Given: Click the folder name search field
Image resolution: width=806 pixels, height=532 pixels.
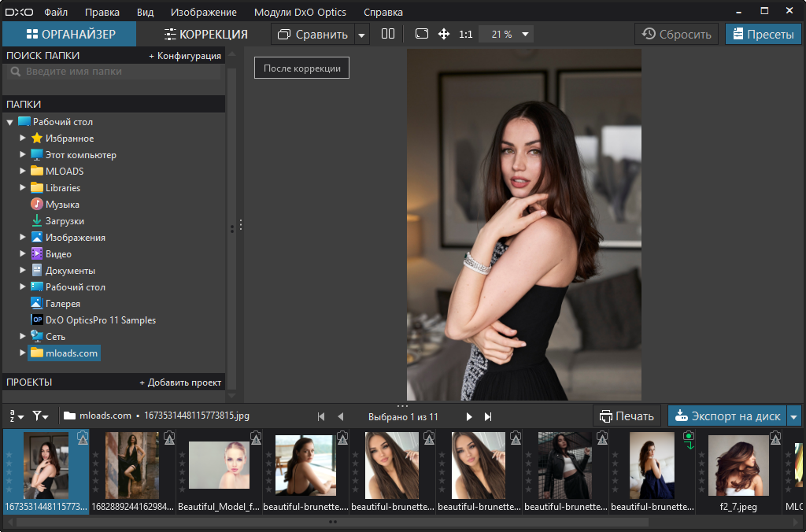Looking at the screenshot, I should 114,72.
